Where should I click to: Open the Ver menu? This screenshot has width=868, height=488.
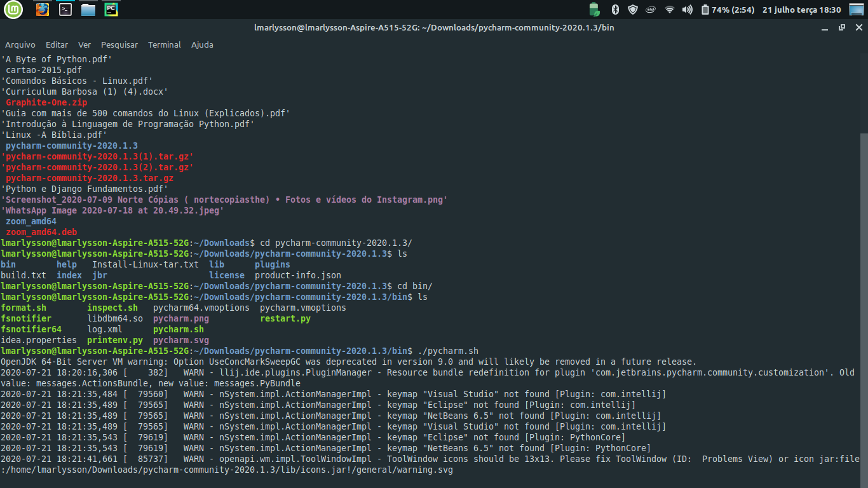[85, 45]
